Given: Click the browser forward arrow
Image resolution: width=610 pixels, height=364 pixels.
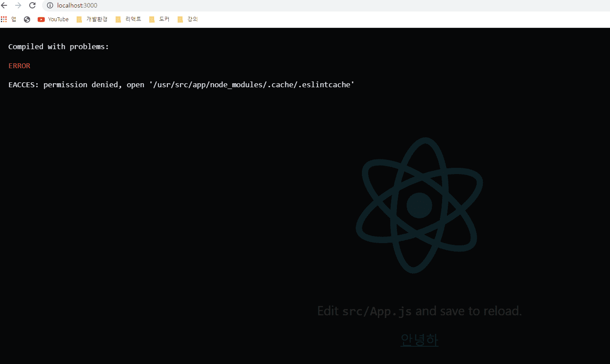Looking at the screenshot, I should click(x=18, y=5).
